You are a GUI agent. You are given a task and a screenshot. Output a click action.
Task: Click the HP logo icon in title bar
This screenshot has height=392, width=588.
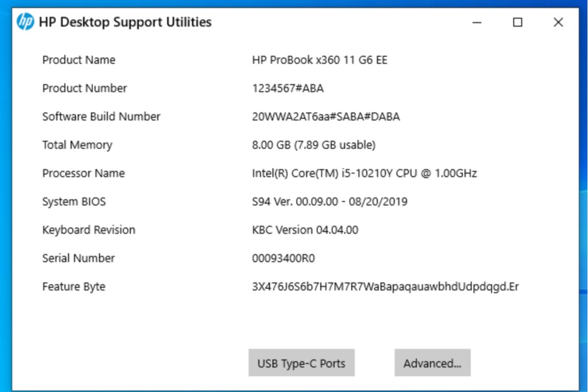click(25, 22)
